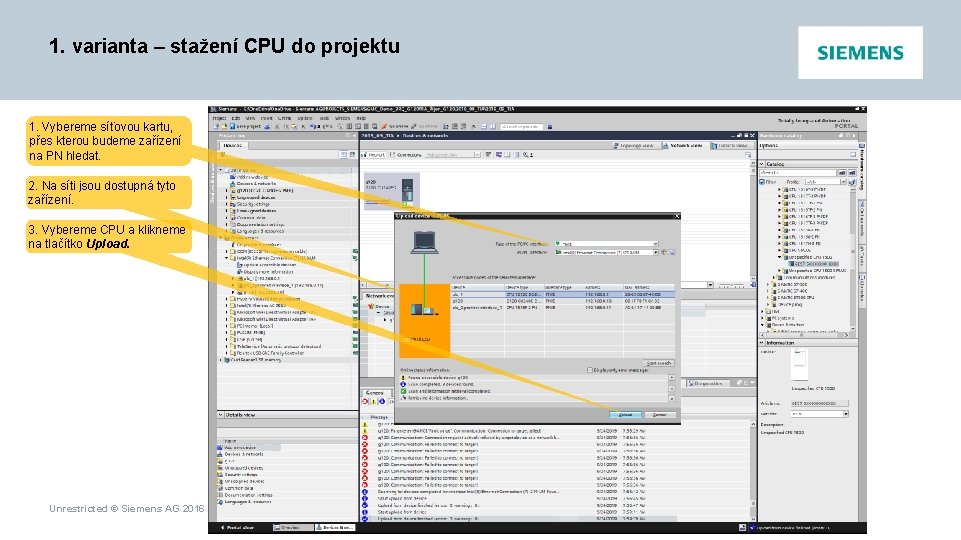Viewport: 961px width, 540px height.
Task: Open the Profile dropdown in hardware catalog
Action: coord(843,182)
